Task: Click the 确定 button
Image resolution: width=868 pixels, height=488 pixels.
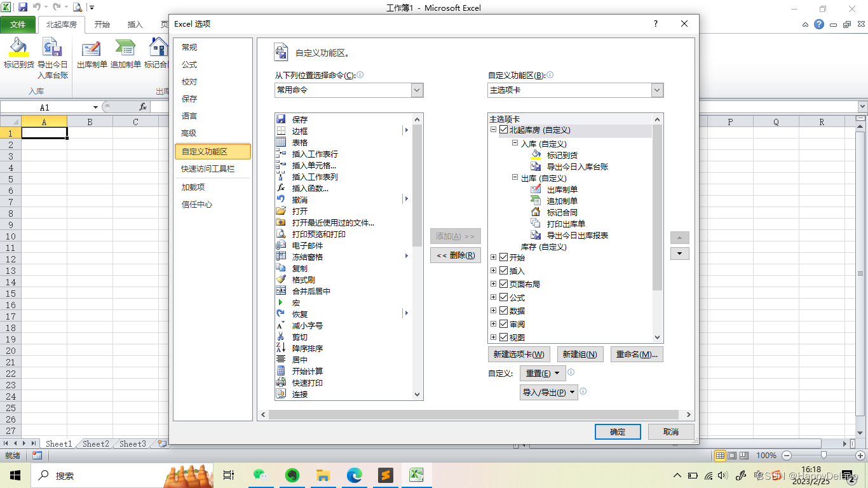Action: click(x=618, y=431)
